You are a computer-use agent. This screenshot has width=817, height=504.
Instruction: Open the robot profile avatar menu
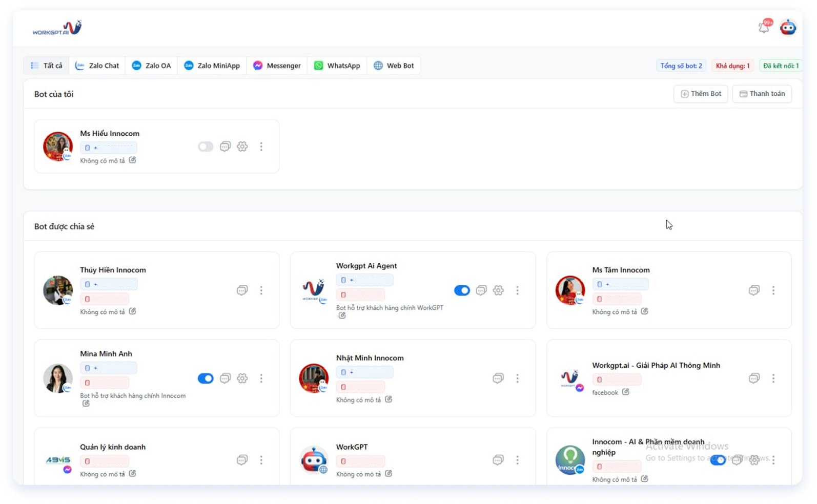click(x=788, y=27)
